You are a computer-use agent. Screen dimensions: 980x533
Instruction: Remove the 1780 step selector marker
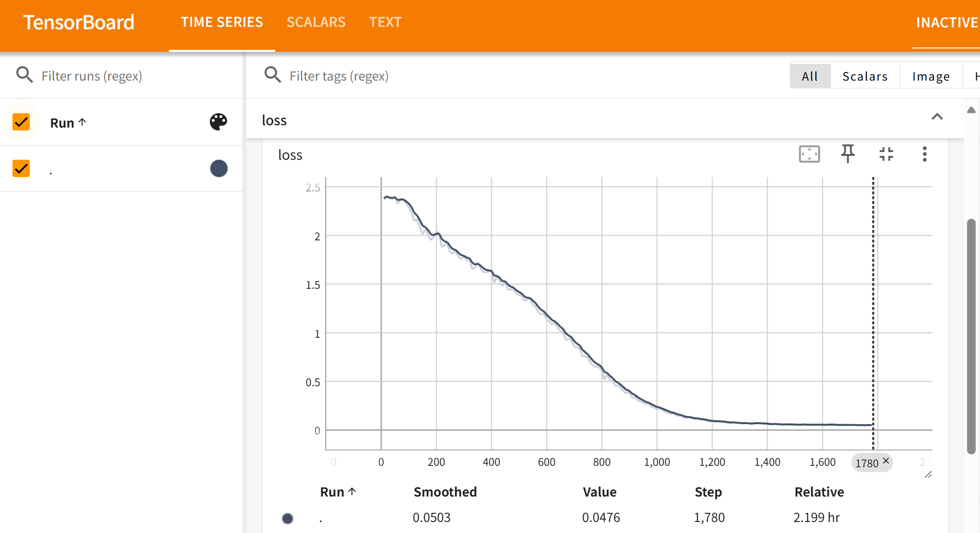886,461
